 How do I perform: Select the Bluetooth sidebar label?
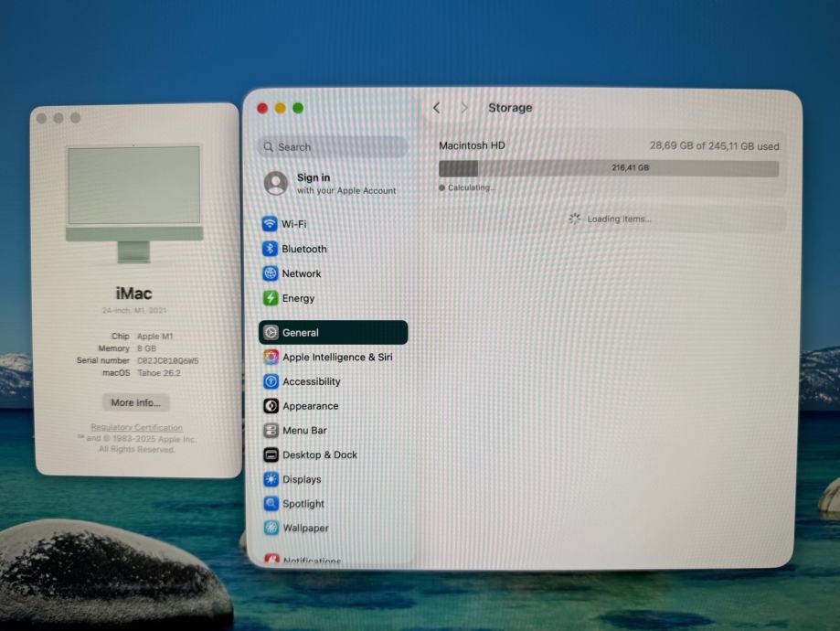click(304, 249)
